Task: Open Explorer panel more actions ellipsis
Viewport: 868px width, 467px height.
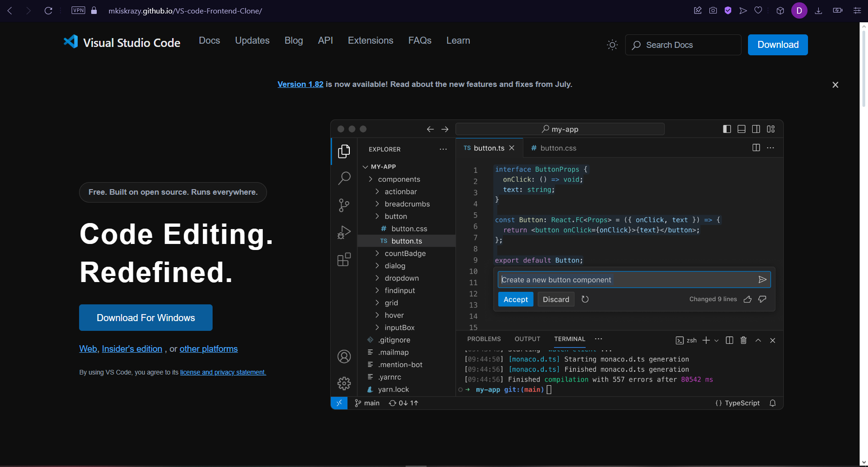Action: coord(443,149)
